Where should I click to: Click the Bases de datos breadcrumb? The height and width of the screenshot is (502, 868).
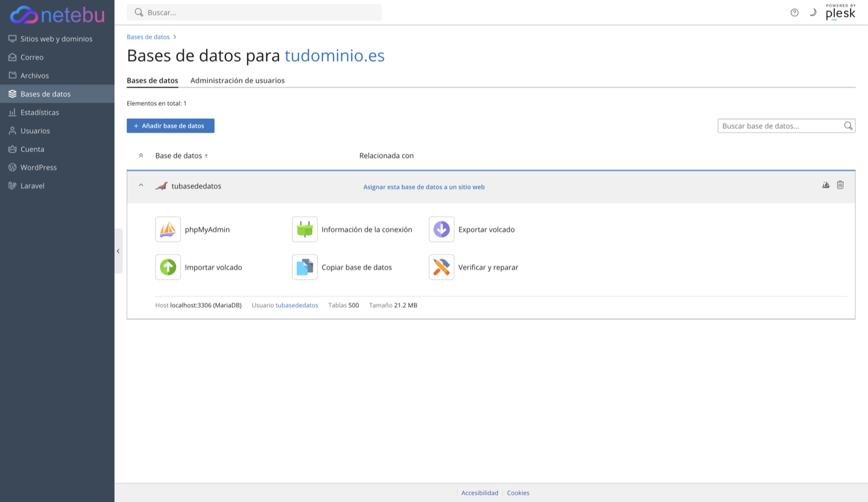[148, 37]
